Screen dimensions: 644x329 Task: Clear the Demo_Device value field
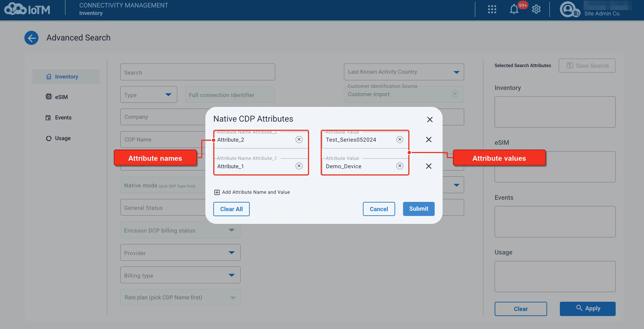tap(400, 166)
